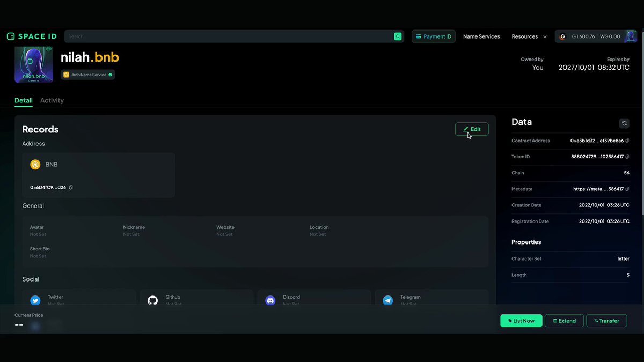Click the green search magnifier icon

pos(398,36)
